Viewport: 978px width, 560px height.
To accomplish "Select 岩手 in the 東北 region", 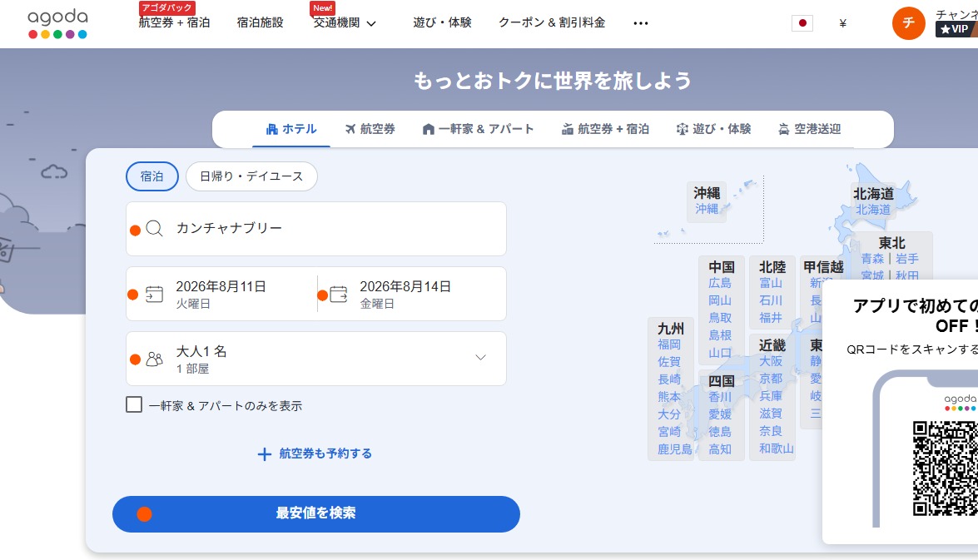I will [907, 259].
